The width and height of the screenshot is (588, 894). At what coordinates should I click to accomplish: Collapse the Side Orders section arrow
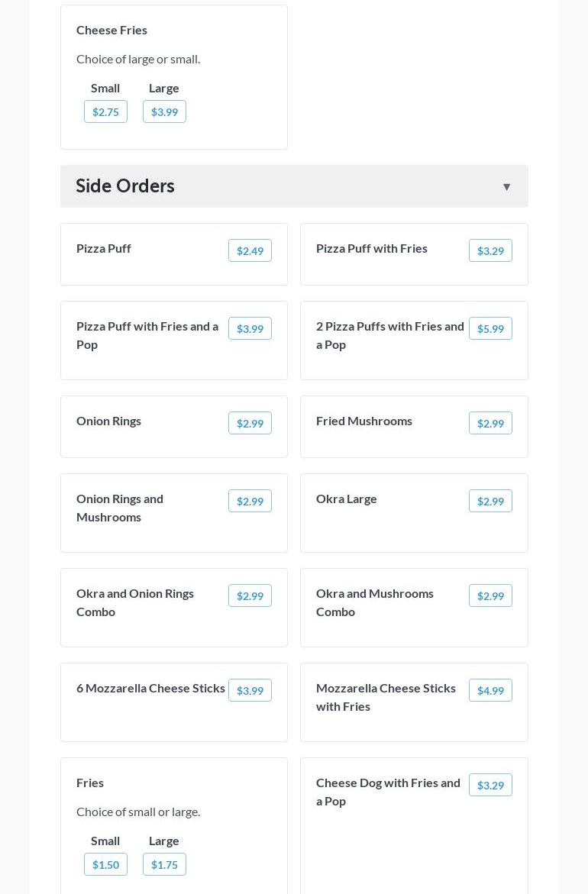(506, 187)
